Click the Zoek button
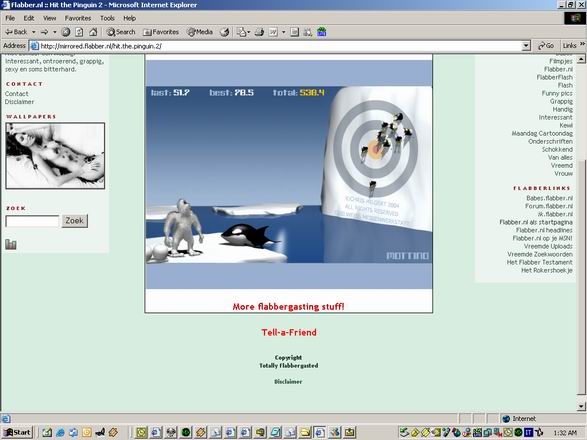This screenshot has height=440, width=587. pos(74,221)
